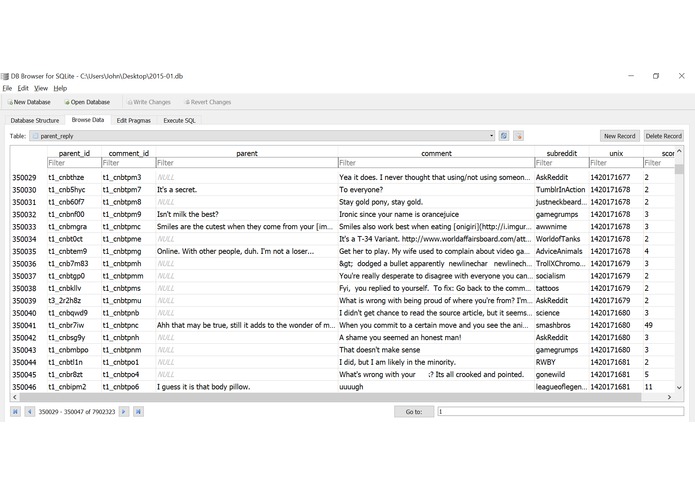695x494 pixels.
Task: Click the horizontal scrollbar left arrow
Action: click(x=15, y=397)
